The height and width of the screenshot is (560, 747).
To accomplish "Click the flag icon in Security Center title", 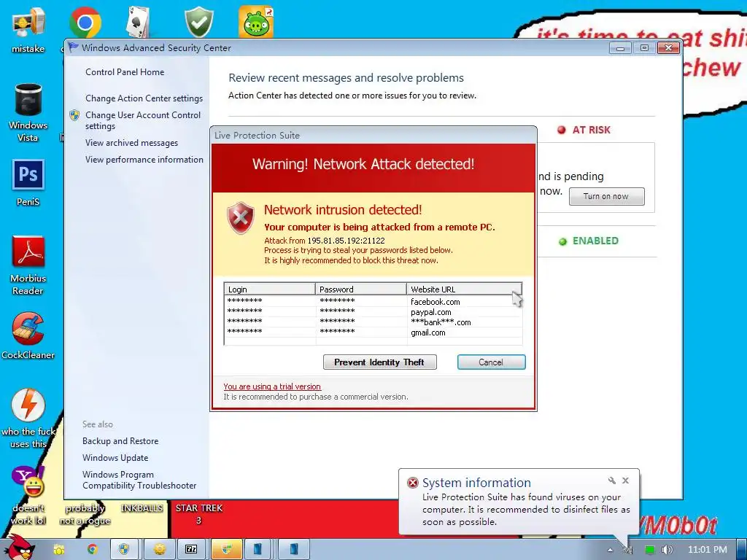I will [73, 47].
